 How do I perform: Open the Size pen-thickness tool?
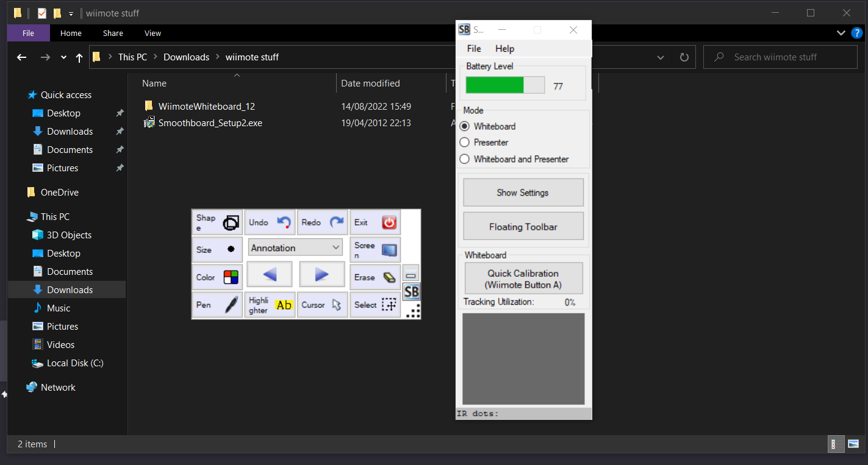click(x=217, y=250)
